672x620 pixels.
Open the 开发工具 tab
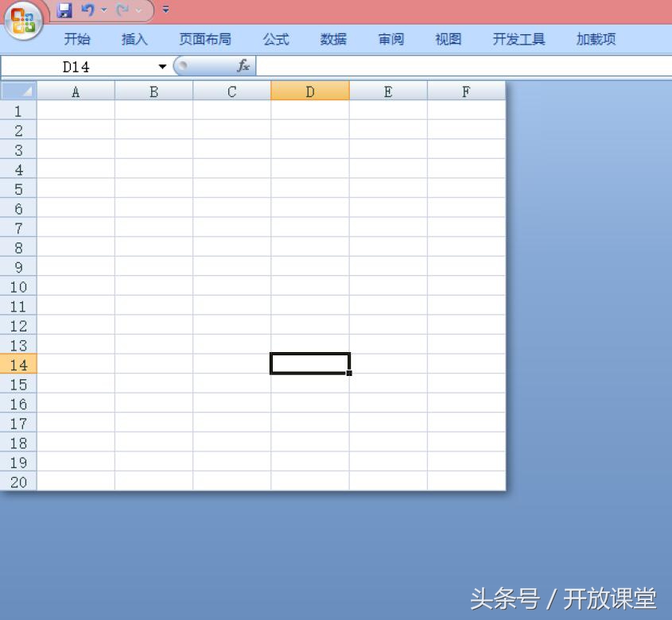(x=519, y=39)
